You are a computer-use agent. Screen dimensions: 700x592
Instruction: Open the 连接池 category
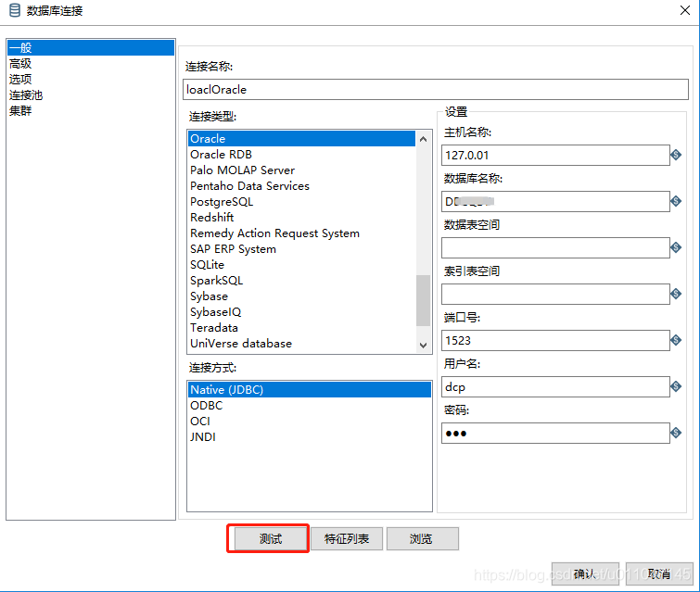(x=91, y=94)
